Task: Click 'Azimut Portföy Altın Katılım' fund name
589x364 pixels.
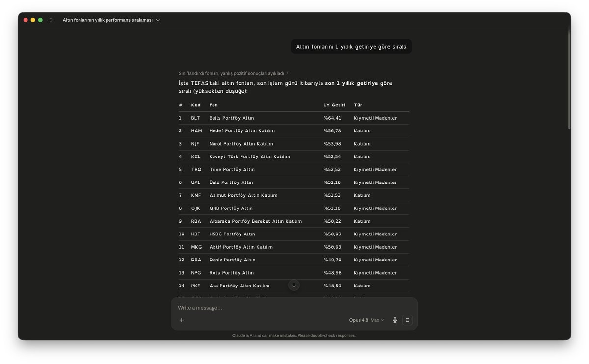Action: (x=243, y=195)
